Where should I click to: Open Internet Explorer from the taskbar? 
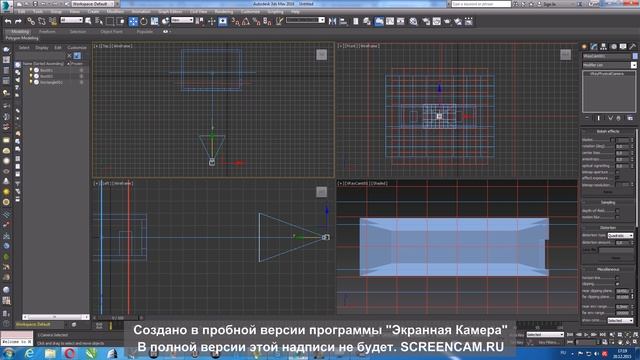tap(29, 353)
